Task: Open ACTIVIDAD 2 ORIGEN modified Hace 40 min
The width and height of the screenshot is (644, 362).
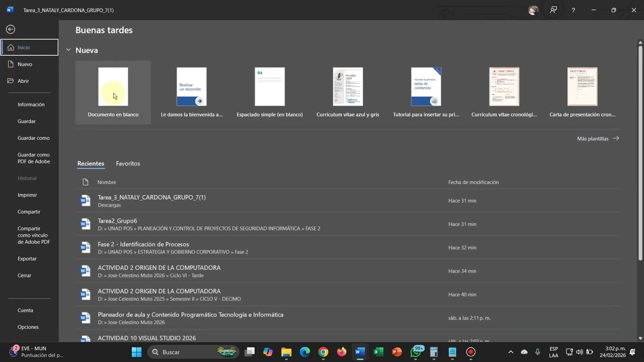Action: coord(347,295)
